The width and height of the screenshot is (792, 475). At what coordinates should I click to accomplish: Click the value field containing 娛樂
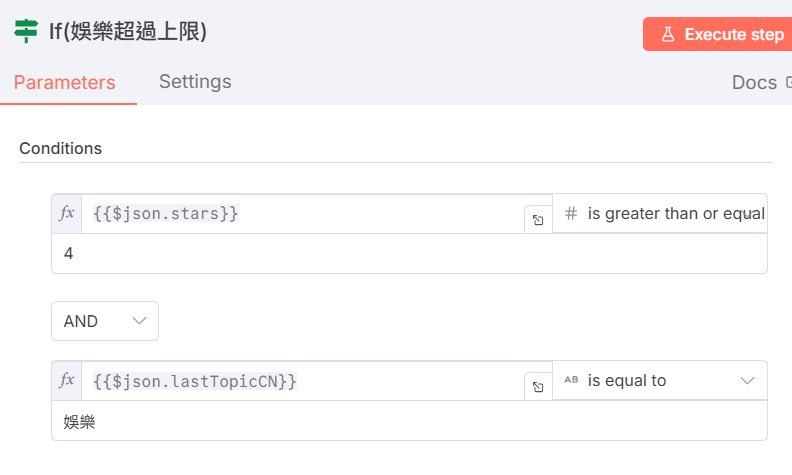(400, 421)
